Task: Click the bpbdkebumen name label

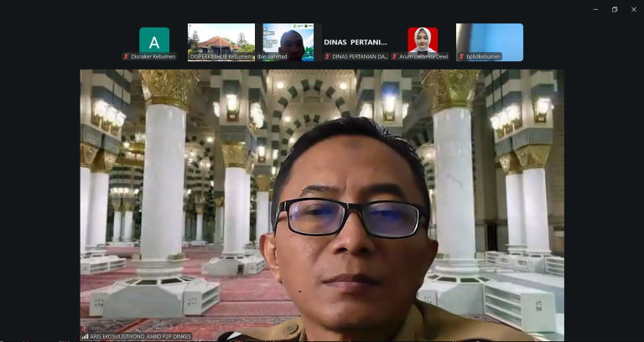Action: point(483,57)
